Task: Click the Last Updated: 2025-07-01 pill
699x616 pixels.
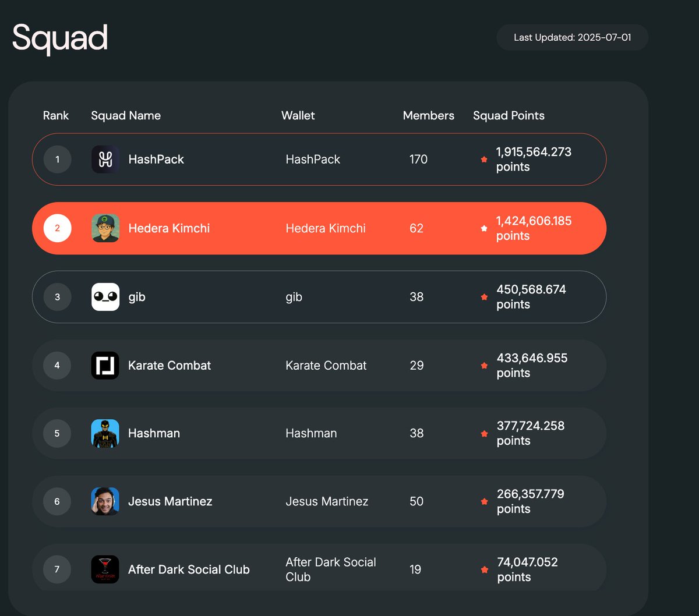Action: (x=572, y=37)
